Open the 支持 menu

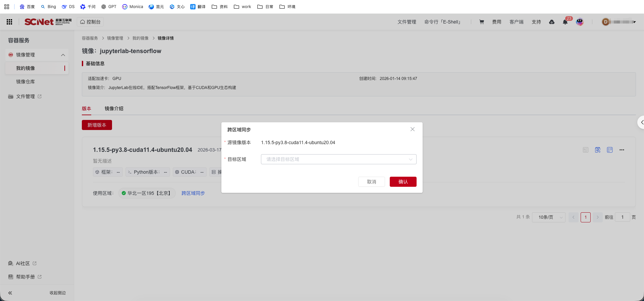click(x=536, y=22)
